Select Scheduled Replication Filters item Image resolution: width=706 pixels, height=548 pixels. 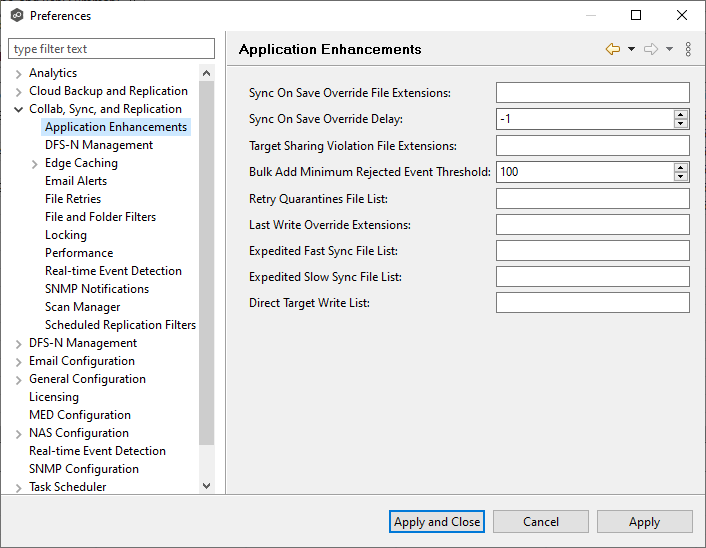[120, 325]
